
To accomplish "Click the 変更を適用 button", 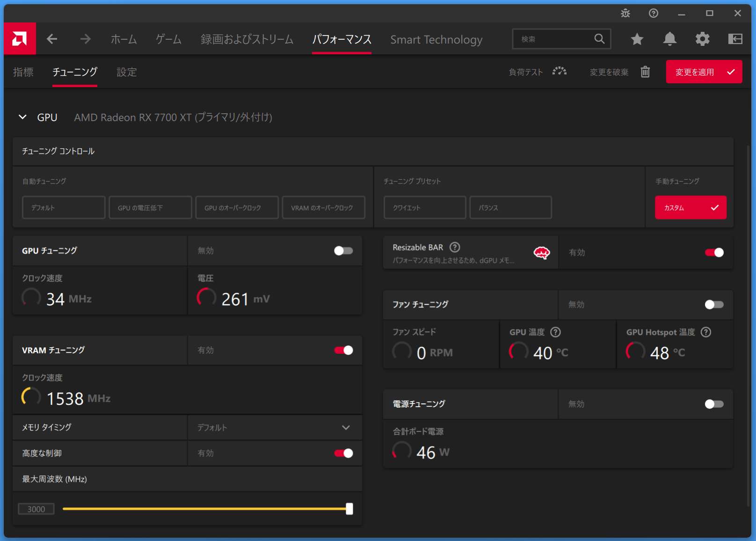I will (x=704, y=72).
